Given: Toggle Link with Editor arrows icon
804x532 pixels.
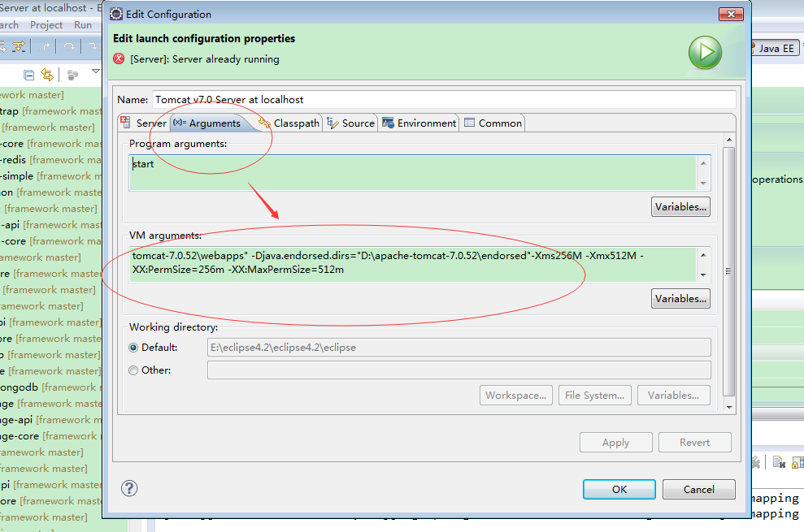Looking at the screenshot, I should click(47, 75).
